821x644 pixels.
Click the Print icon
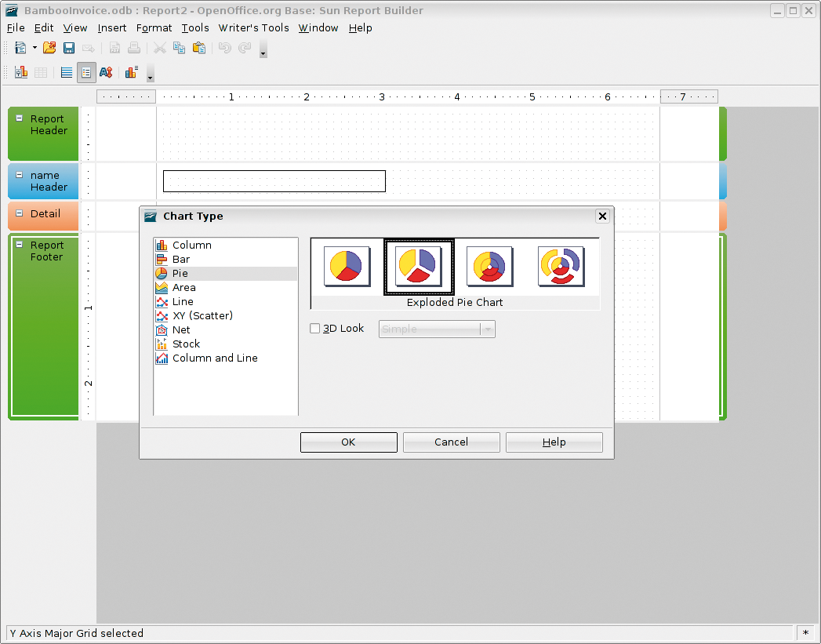click(x=134, y=48)
